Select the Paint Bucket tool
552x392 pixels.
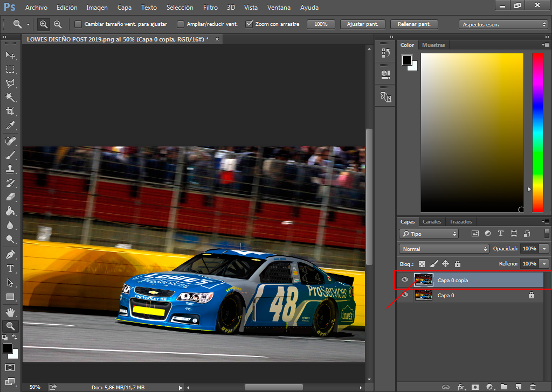coord(10,211)
